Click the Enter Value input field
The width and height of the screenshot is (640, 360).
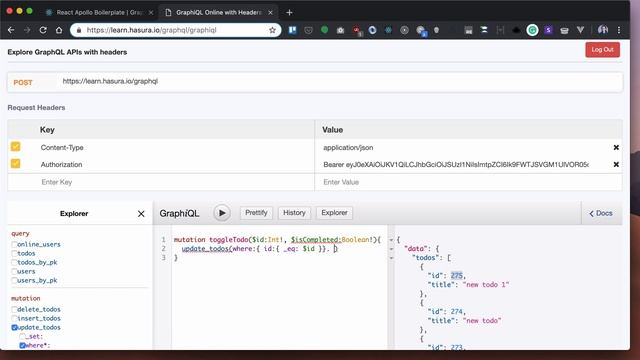pyautogui.click(x=469, y=182)
